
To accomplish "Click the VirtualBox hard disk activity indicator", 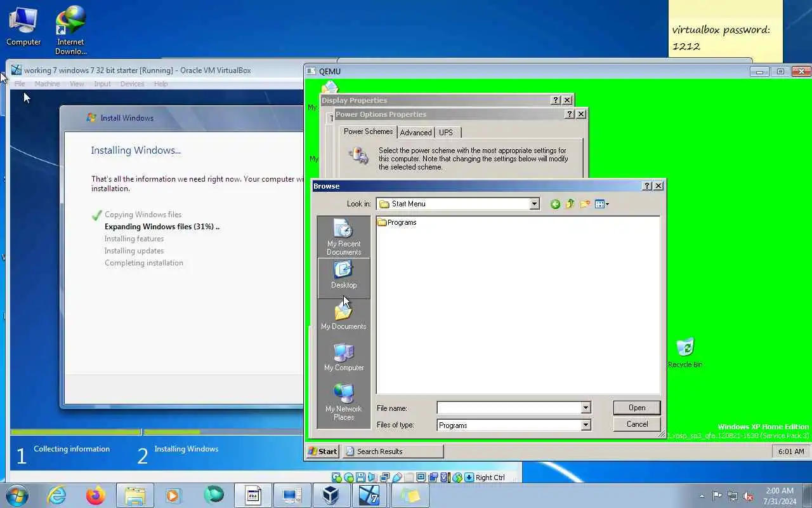I will 337,478.
